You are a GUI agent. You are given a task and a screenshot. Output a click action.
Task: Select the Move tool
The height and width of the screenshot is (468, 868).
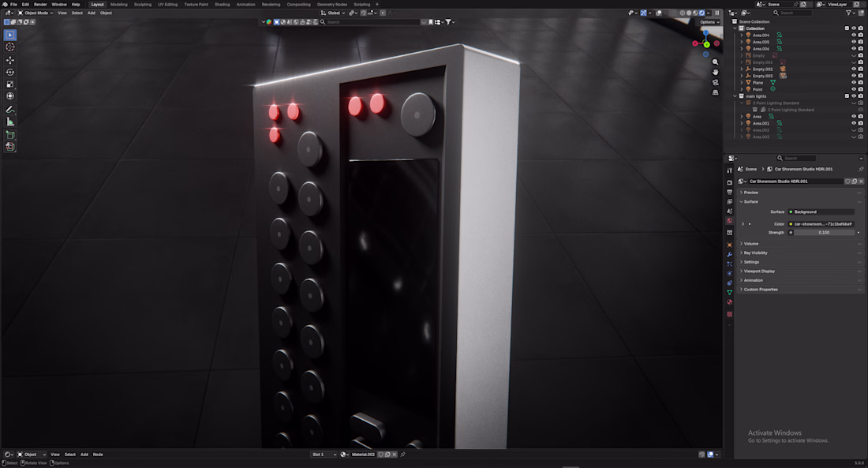[10, 60]
